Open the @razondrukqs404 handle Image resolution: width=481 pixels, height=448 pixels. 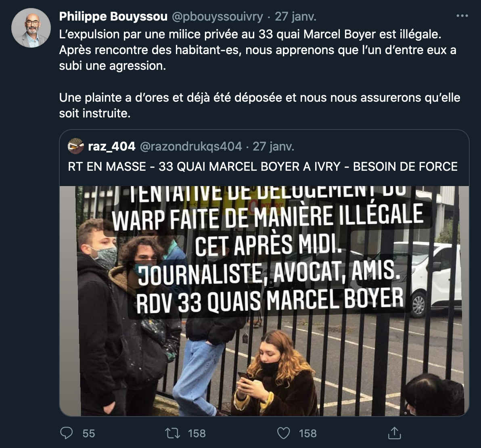191,147
